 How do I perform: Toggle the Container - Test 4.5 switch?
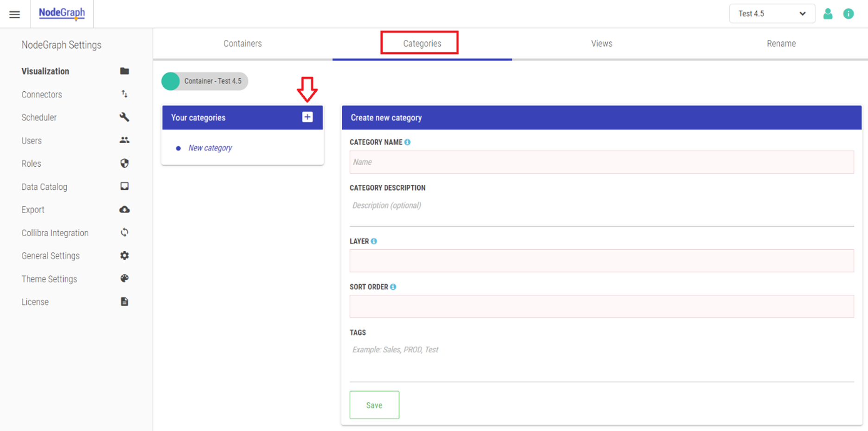tap(204, 81)
